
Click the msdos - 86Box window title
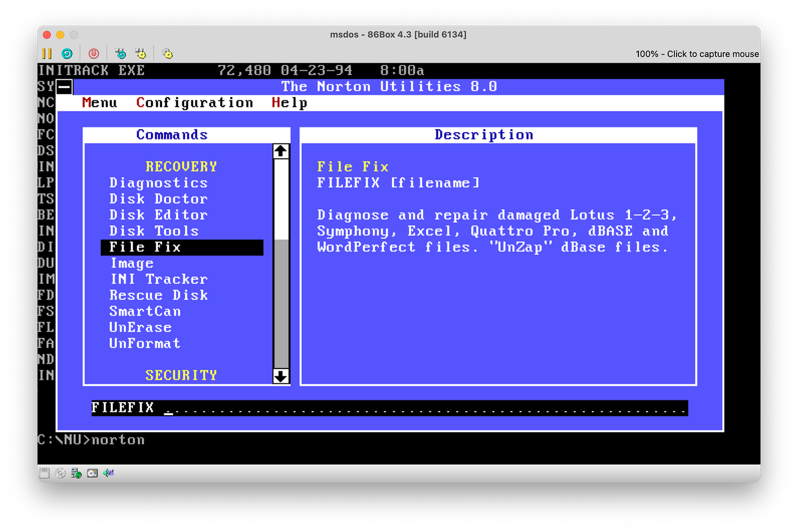pos(398,35)
